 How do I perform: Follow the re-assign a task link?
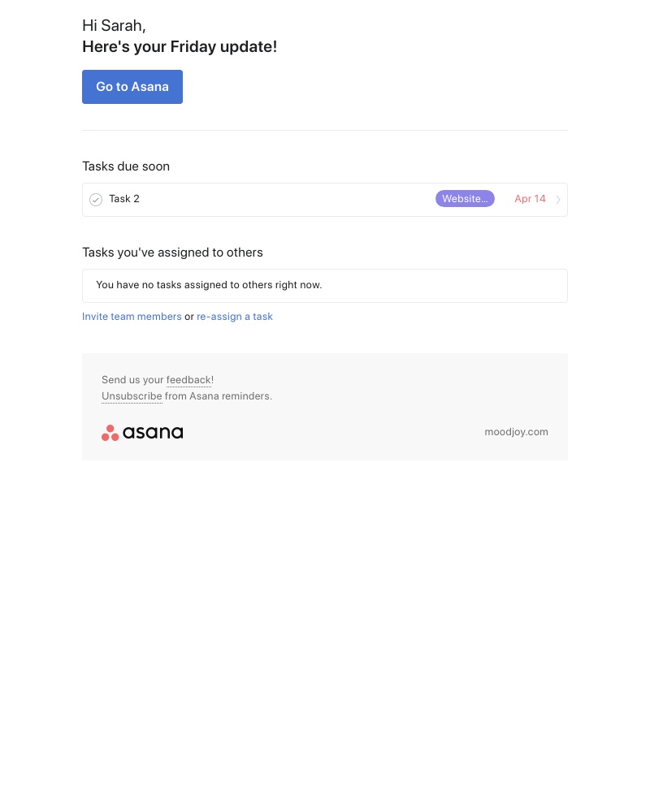pos(234,317)
